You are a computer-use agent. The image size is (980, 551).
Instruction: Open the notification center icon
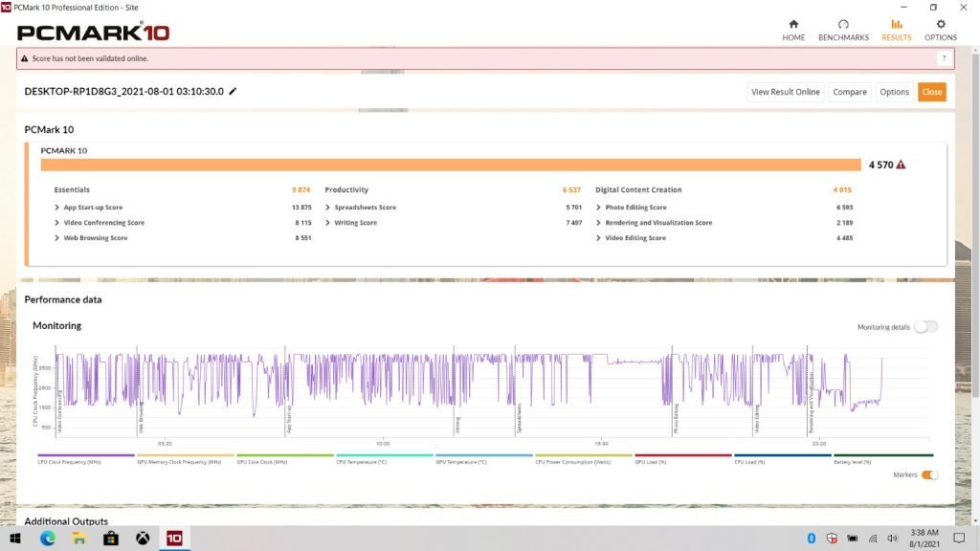959,538
